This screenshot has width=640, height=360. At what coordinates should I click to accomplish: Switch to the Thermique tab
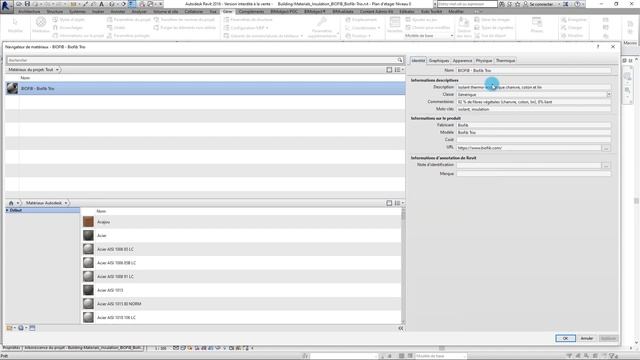pyautogui.click(x=505, y=60)
